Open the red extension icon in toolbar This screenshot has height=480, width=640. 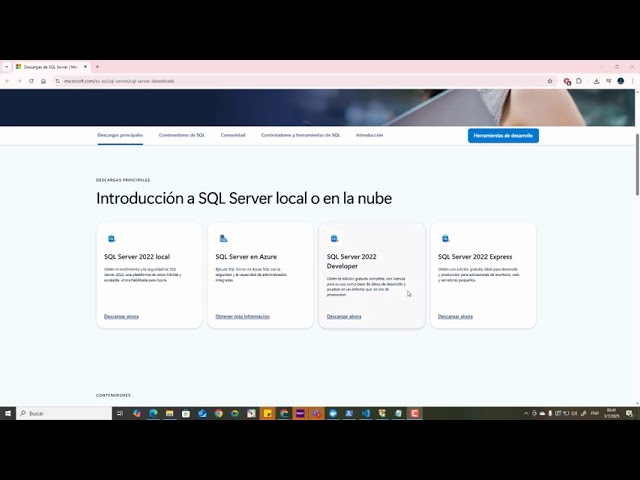coord(567,81)
